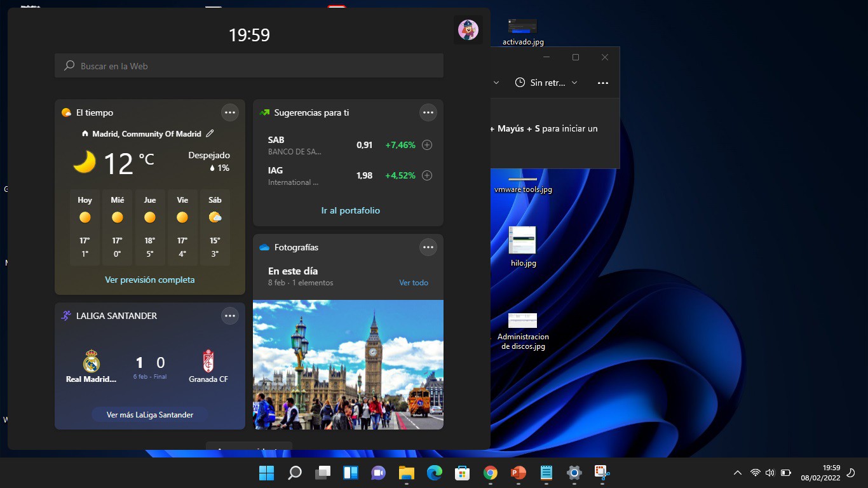Open LALIGA SANTANDER widget options
The height and width of the screenshot is (488, 868).
coord(229,316)
